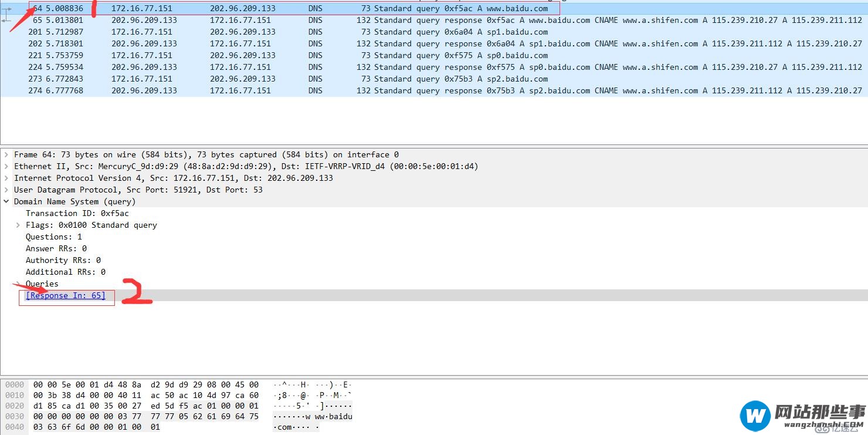The width and height of the screenshot is (868, 435).
Task: Click the DNS protocol cell of packet 201
Action: [x=316, y=32]
